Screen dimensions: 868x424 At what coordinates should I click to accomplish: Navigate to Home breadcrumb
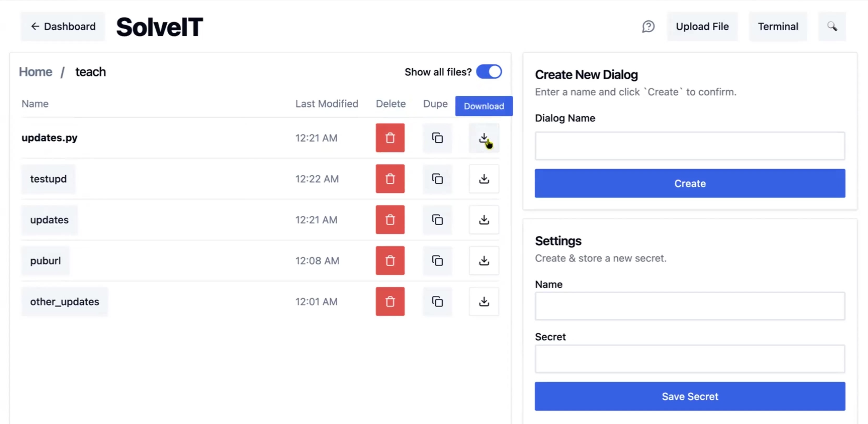[x=35, y=72]
